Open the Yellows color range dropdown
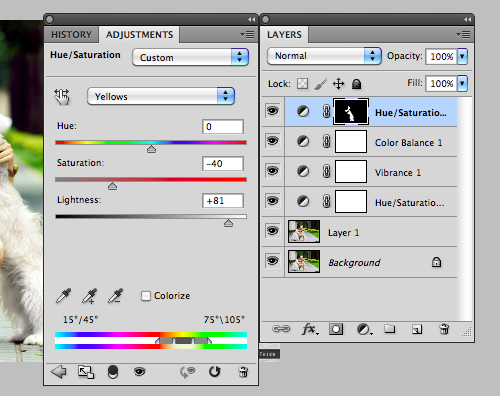 161,96
